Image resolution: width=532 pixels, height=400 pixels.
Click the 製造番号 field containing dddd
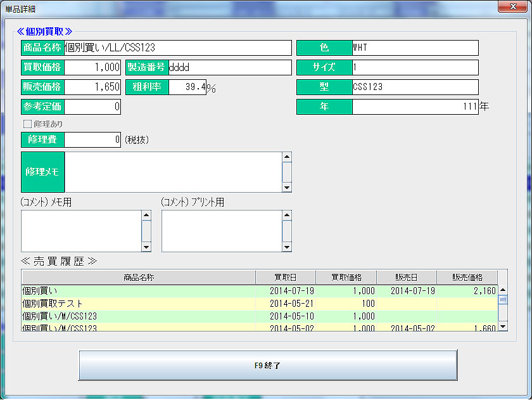tap(229, 68)
